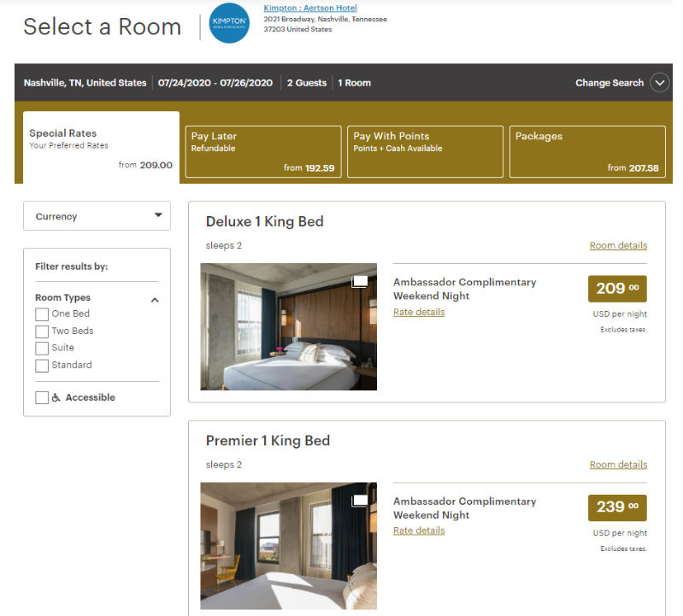
Task: Click gallery icon on Premier room photo
Action: 360,501
